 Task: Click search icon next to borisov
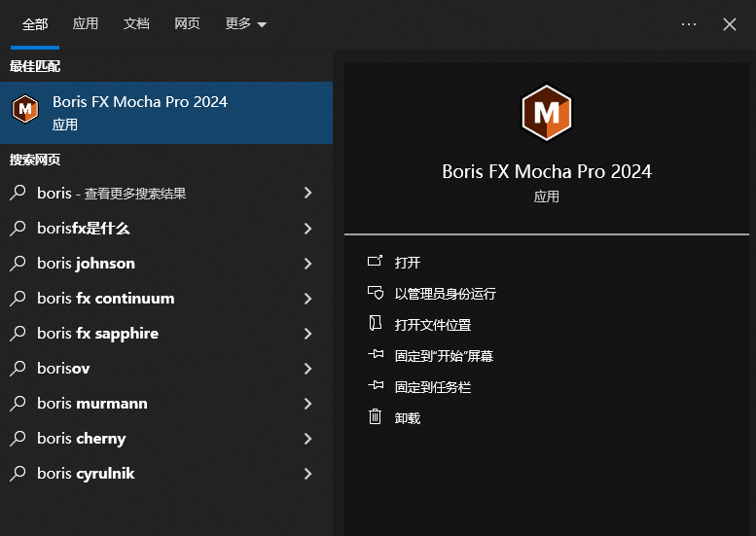[18, 369]
